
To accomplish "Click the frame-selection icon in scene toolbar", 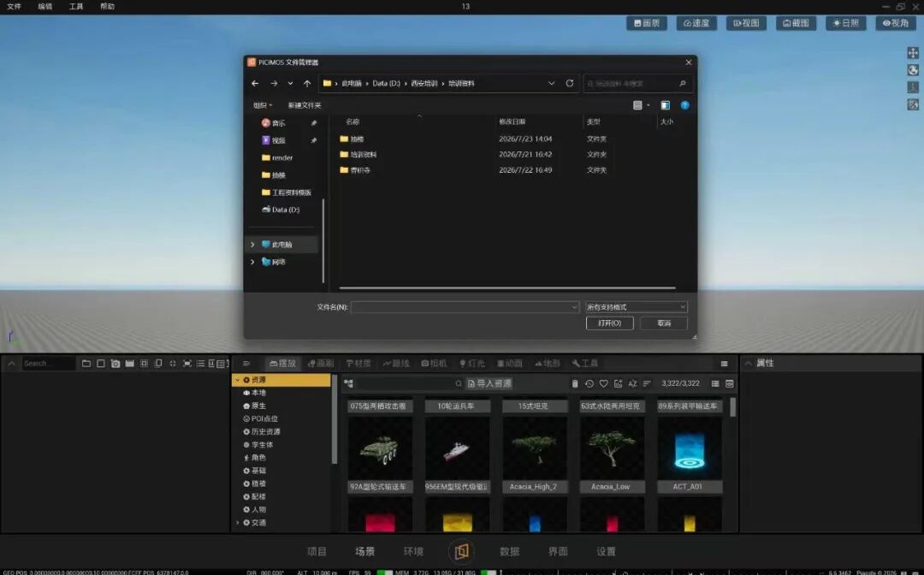I will tap(187, 364).
